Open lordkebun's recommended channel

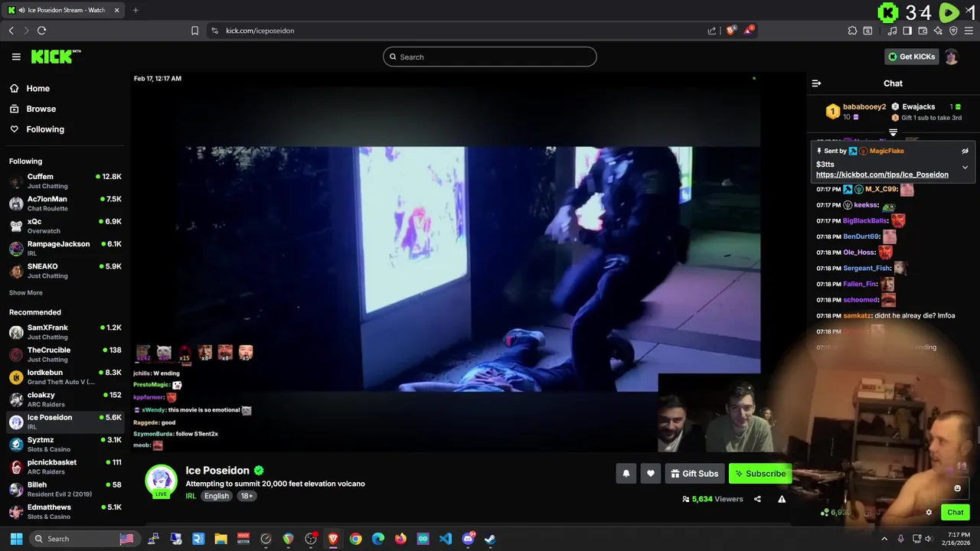[65, 377]
